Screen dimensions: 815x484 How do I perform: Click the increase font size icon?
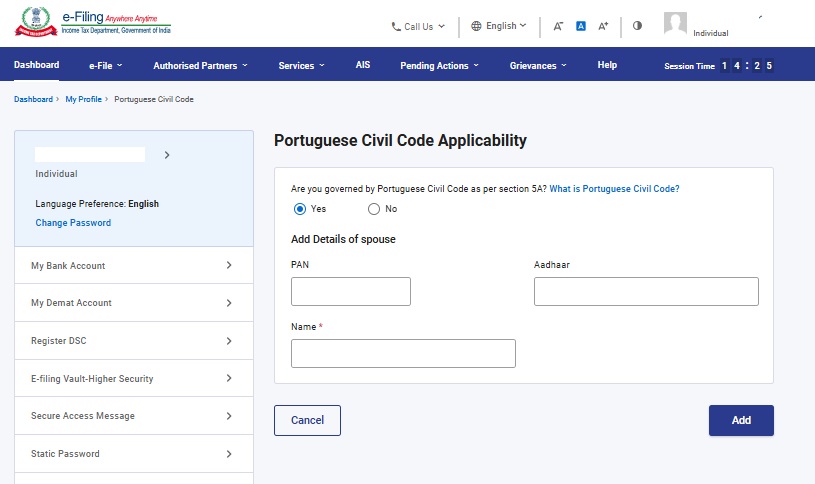pos(603,26)
